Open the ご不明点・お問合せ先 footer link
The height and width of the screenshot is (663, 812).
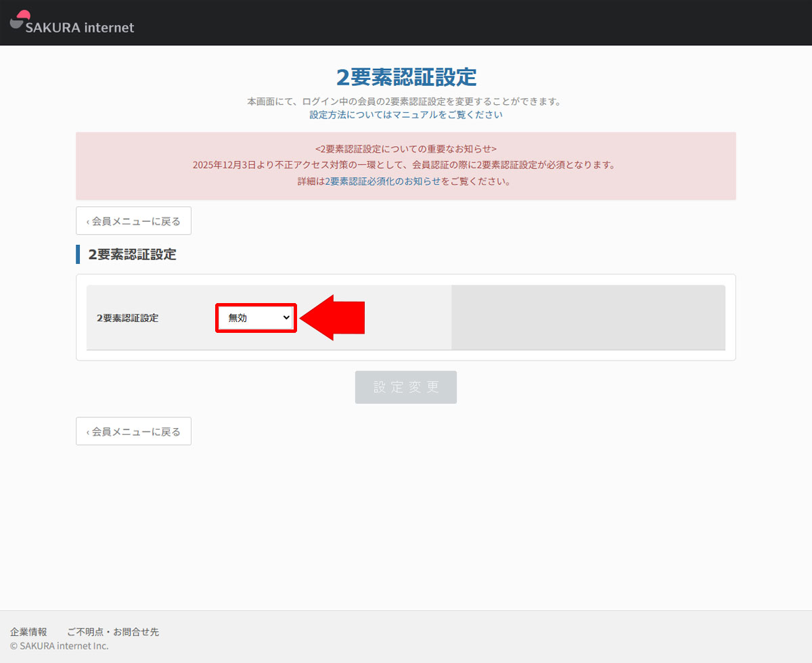(x=112, y=632)
